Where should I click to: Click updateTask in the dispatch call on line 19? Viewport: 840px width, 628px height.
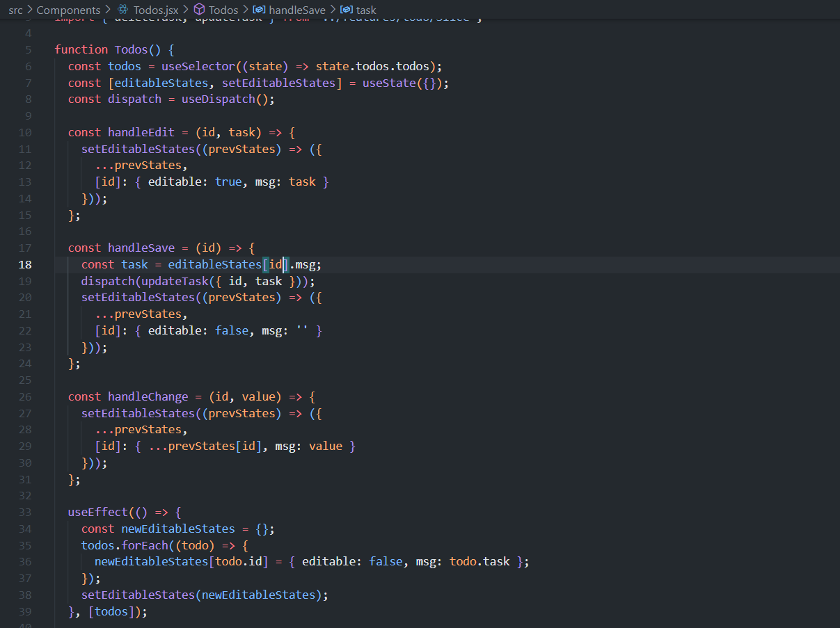click(175, 281)
